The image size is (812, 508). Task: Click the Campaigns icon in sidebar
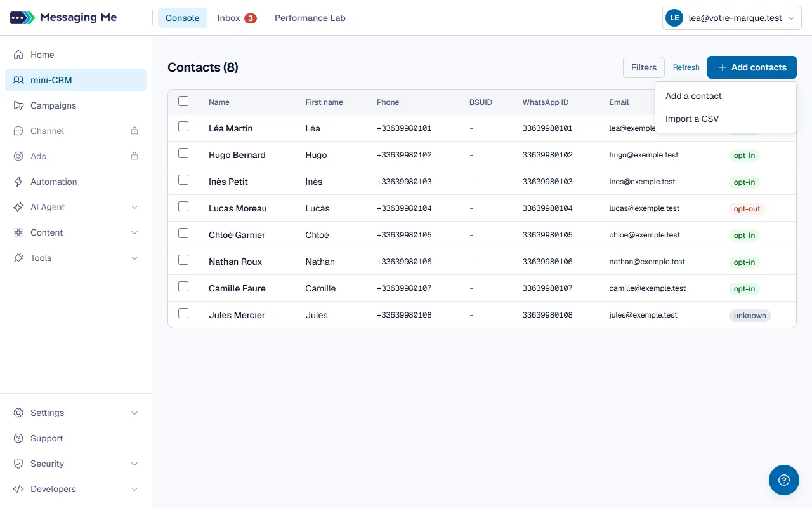(18, 105)
